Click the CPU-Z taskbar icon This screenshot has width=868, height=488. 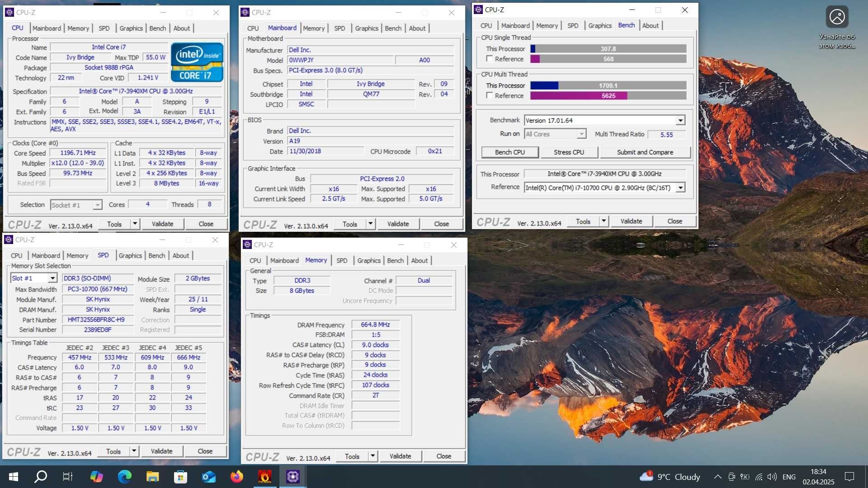[293, 477]
